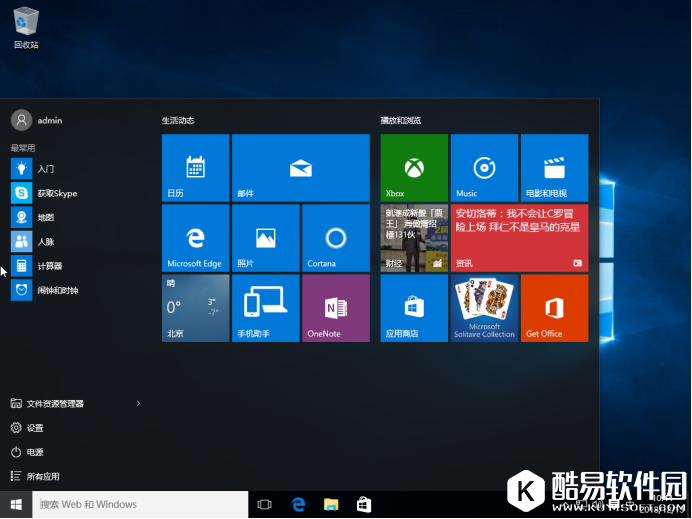Screen dimensions: 692x519
Task: Click the 搜索 Web 和 Windows search box
Action: click(x=140, y=504)
